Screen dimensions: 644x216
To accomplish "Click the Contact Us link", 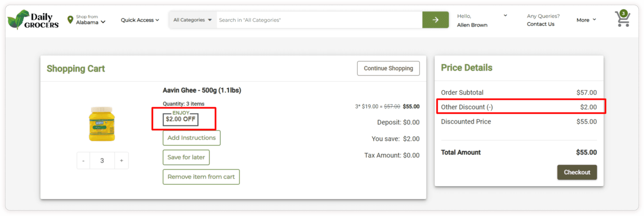I will (x=540, y=24).
